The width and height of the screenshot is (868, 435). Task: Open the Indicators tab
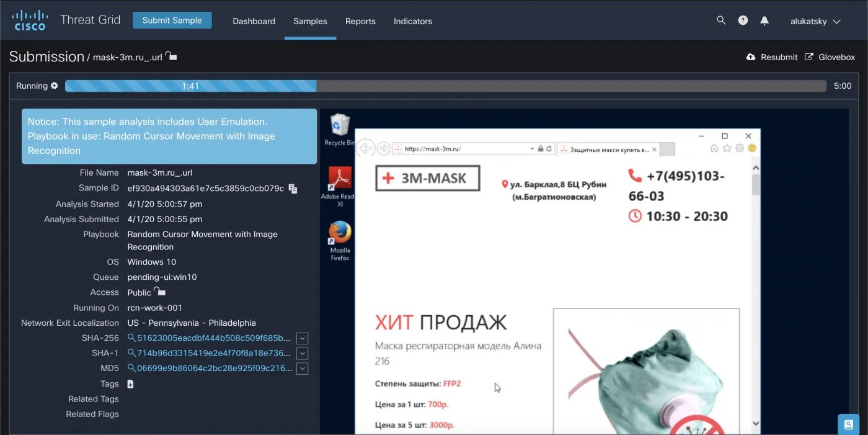pyautogui.click(x=413, y=21)
